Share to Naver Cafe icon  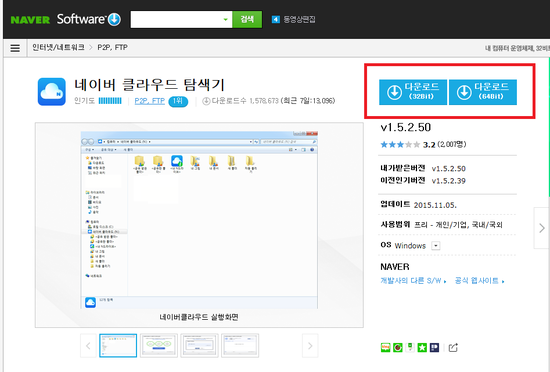[398, 347]
